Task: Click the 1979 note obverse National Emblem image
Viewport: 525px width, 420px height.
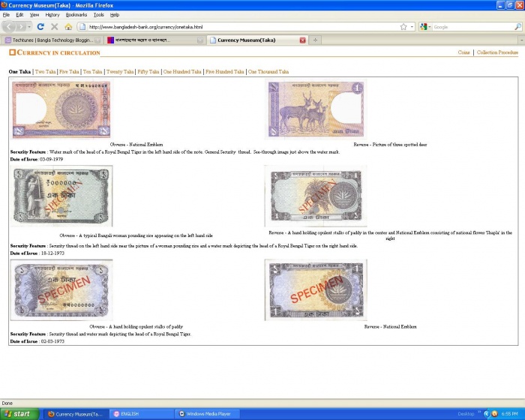Action: [61, 109]
